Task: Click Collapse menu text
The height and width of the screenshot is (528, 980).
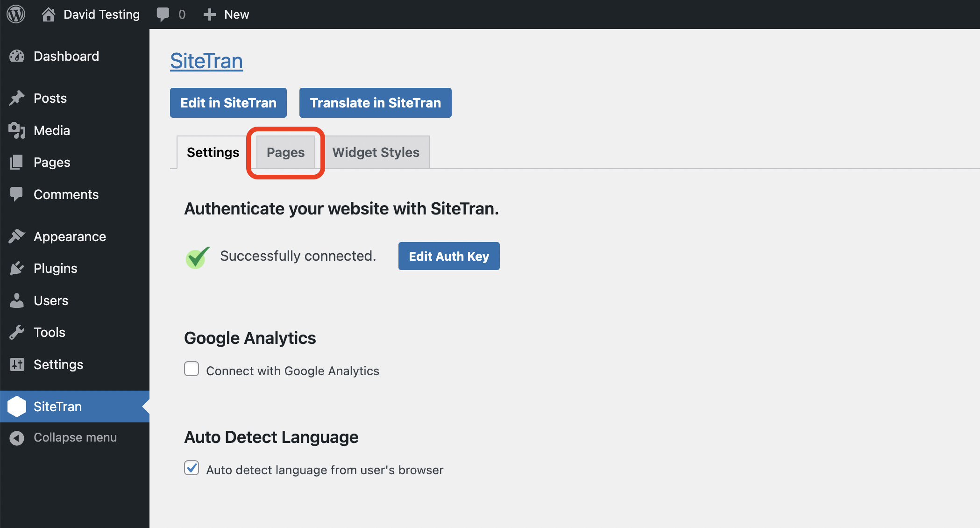Action: pyautogui.click(x=75, y=438)
